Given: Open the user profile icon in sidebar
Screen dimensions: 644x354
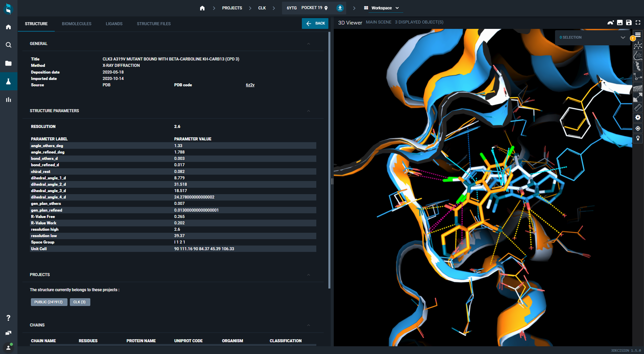Looking at the screenshot, I should click(x=8, y=347).
